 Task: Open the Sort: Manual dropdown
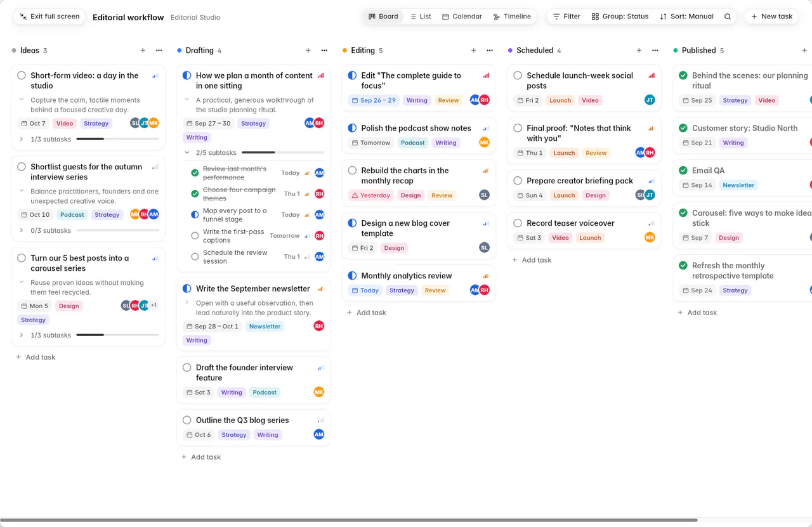686,16
